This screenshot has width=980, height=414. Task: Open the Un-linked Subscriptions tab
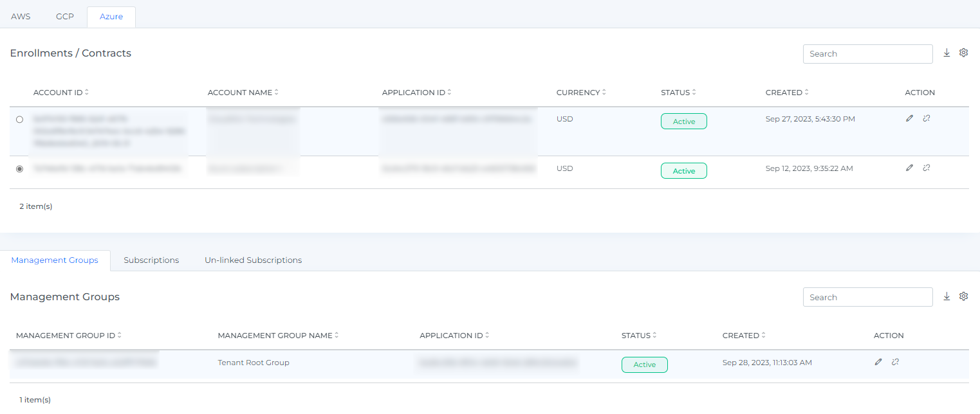point(253,260)
